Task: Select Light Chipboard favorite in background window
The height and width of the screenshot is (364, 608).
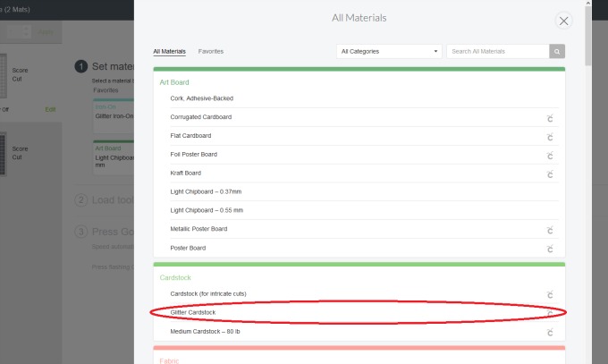Action: pos(114,158)
